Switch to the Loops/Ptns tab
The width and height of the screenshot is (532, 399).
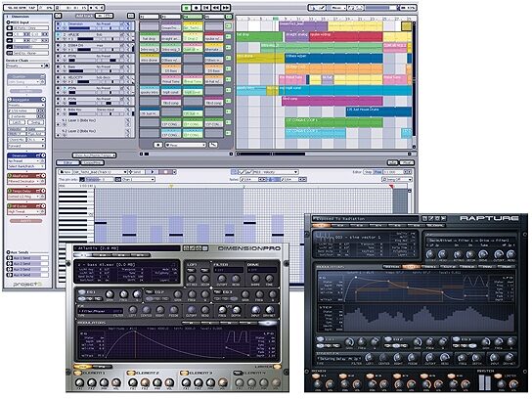tap(92, 163)
